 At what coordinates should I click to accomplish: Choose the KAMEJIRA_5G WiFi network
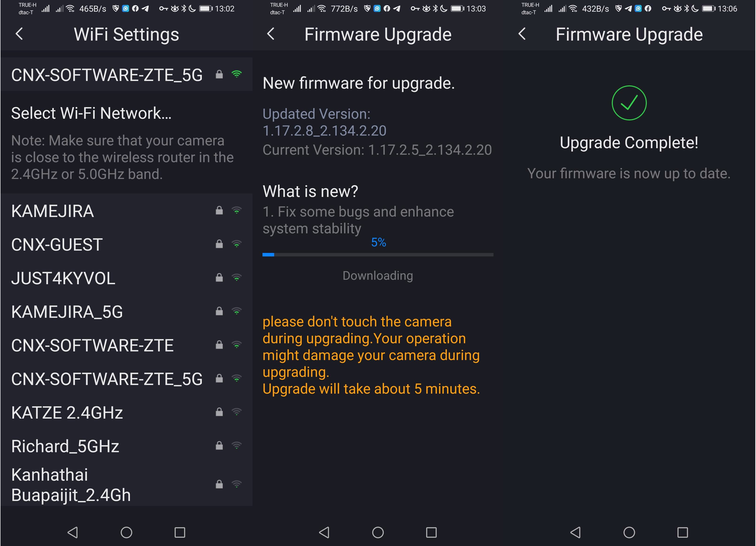(126, 311)
